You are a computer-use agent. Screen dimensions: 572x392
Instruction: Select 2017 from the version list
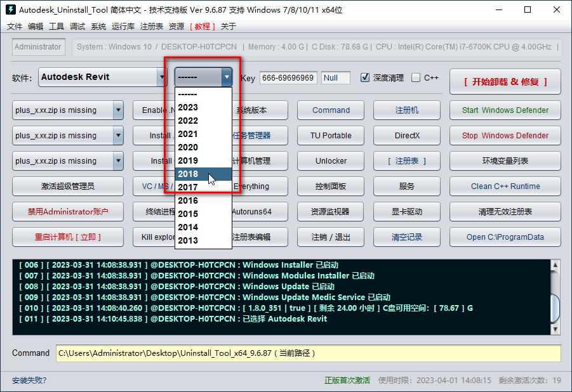(203, 187)
